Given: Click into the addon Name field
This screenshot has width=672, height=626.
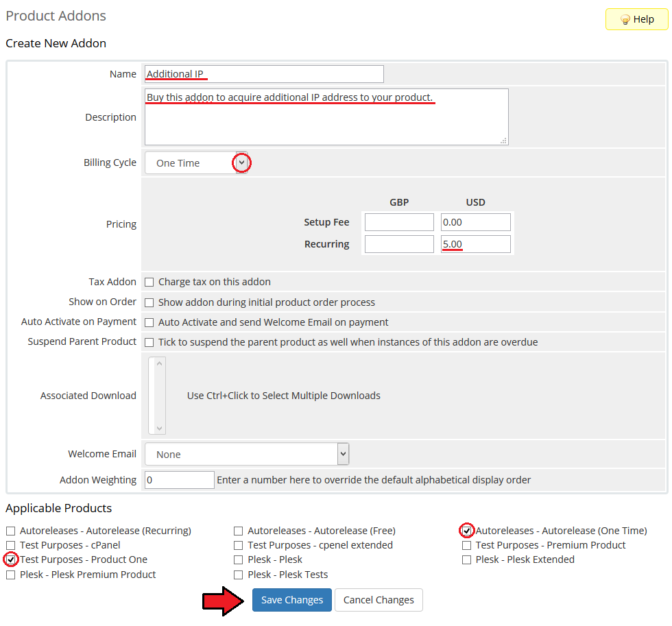Looking at the screenshot, I should click(x=264, y=74).
